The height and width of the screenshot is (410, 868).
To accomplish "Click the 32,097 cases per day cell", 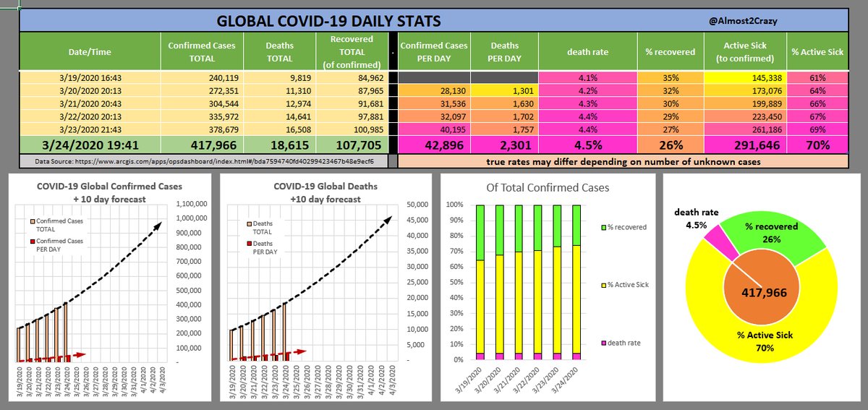I will click(x=434, y=117).
